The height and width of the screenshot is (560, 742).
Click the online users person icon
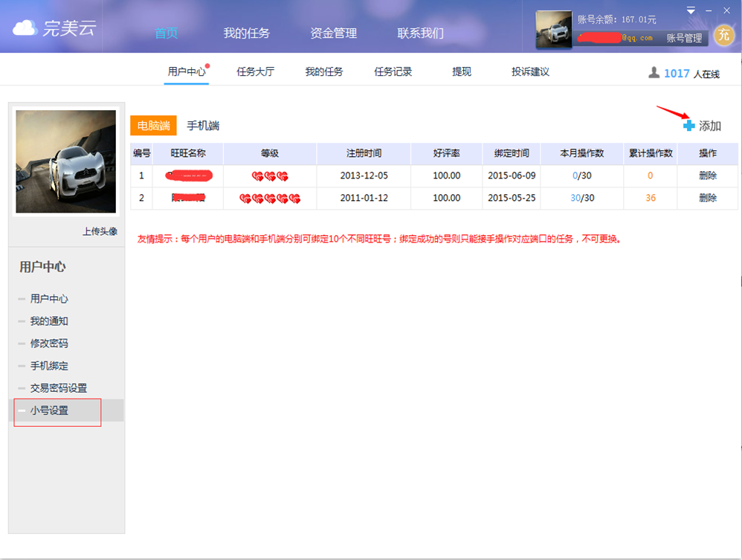(654, 72)
